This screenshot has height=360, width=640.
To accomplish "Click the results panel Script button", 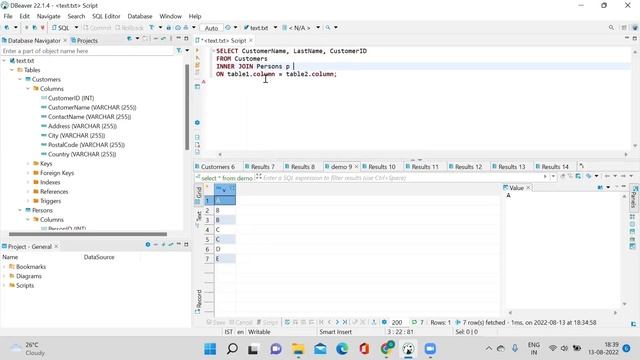I will tap(267, 322).
